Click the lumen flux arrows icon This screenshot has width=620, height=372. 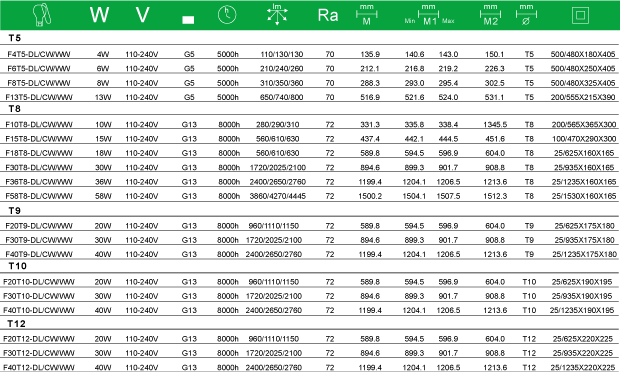(x=277, y=15)
